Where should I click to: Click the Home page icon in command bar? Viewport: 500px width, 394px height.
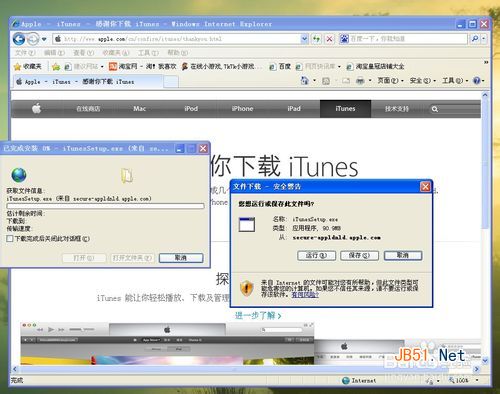point(304,80)
